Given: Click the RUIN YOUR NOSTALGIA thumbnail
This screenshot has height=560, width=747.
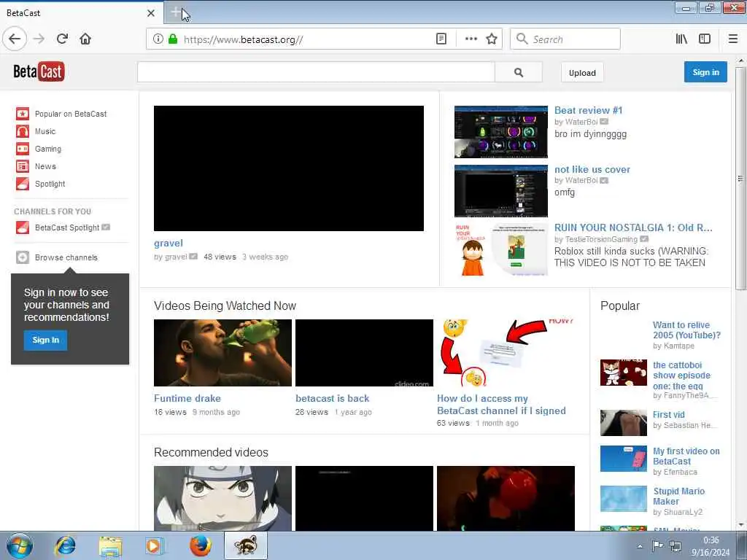Looking at the screenshot, I should coord(501,249).
